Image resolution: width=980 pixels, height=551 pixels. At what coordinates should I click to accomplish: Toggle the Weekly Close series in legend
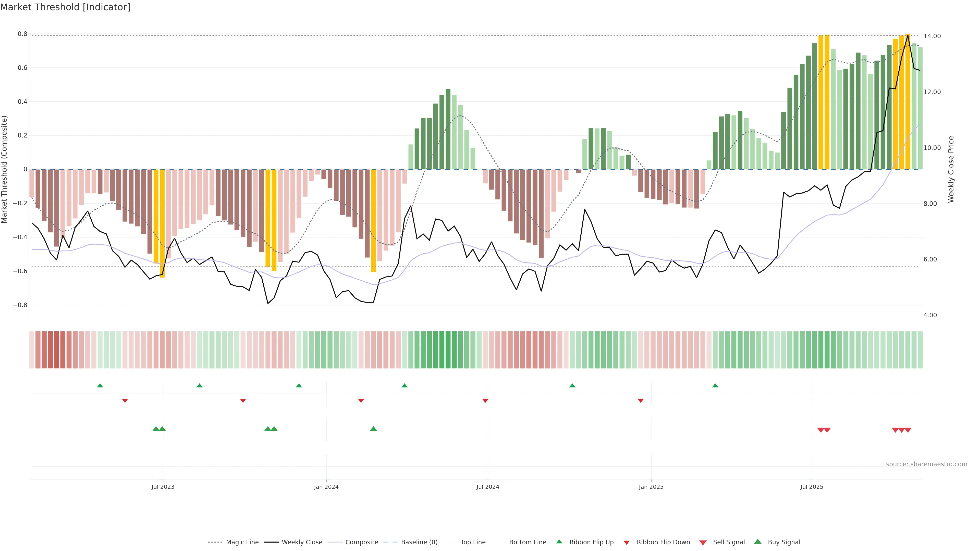tap(302, 542)
